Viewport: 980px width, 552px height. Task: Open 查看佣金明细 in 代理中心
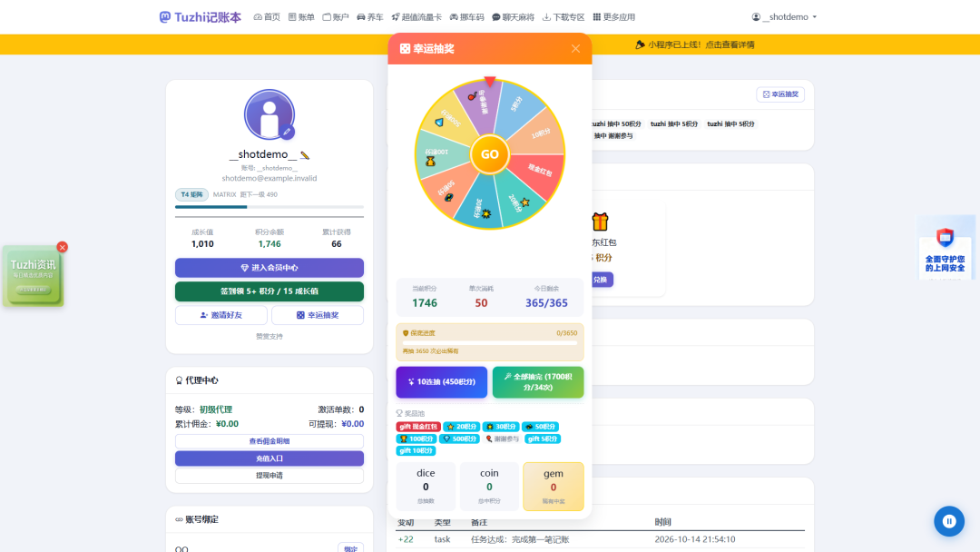tap(269, 441)
